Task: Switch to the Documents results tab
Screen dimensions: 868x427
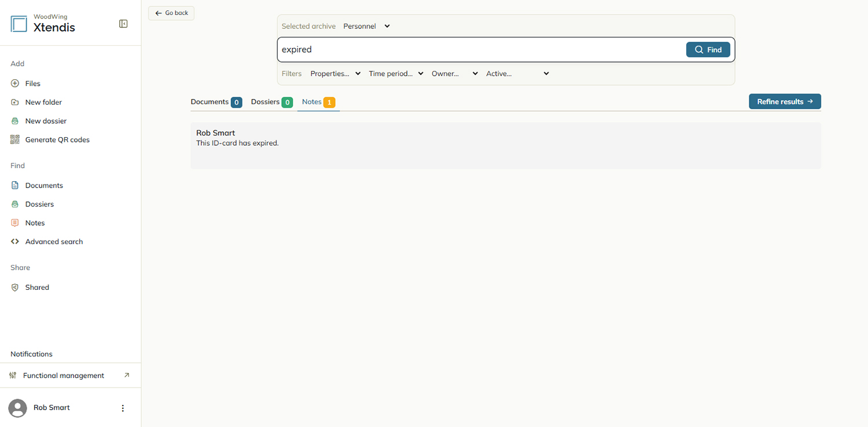Action: (216, 102)
